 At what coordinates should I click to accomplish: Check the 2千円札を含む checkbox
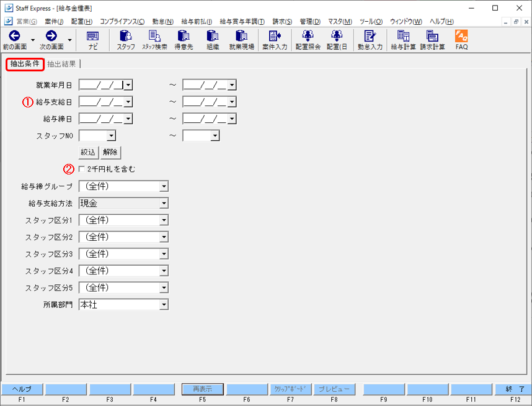[x=82, y=169]
